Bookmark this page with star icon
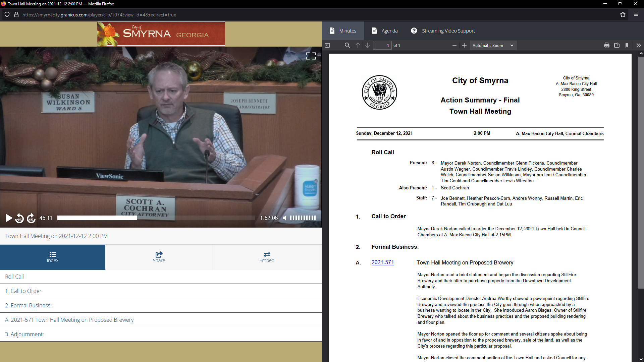The height and width of the screenshot is (362, 644). [x=623, y=15]
